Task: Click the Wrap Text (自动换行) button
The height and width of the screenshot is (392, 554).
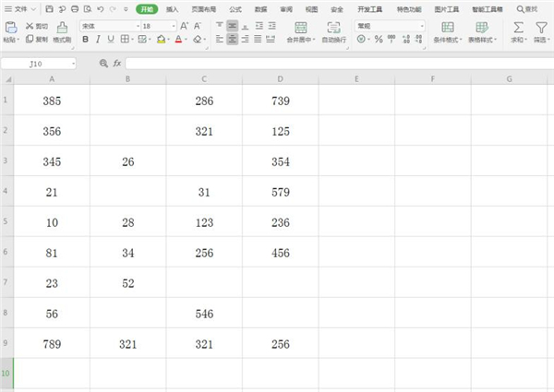Action: click(x=334, y=32)
